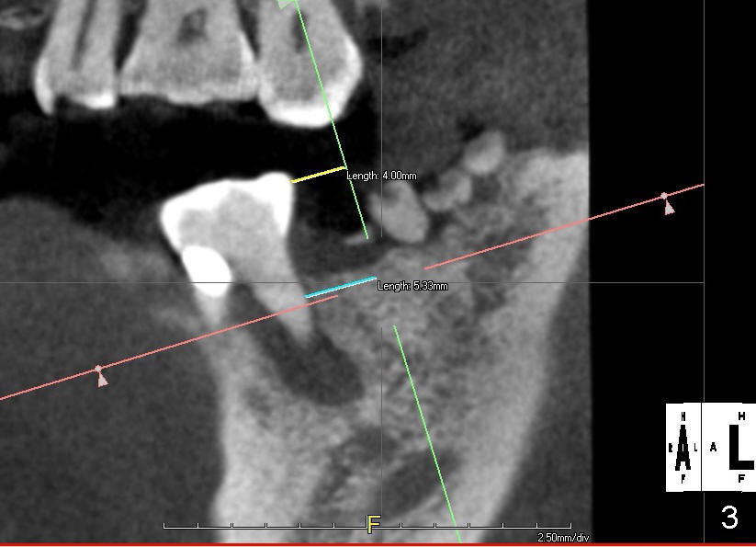The image size is (756, 547).
Task: Click the 'A' anterior orientation cube
Action: point(683,447)
